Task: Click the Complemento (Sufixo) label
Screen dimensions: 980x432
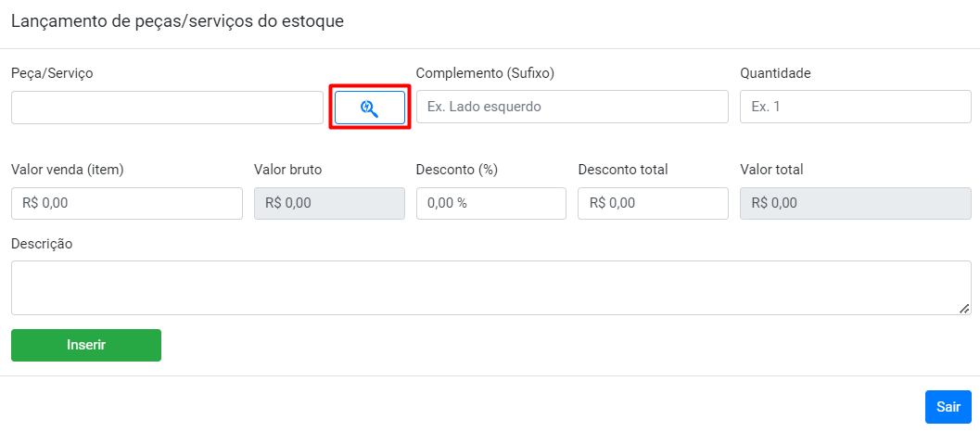Action: click(490, 72)
